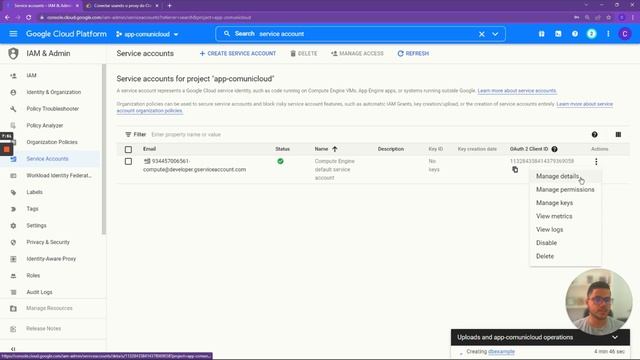Copy the OAuth 2 client ID

coord(515,169)
